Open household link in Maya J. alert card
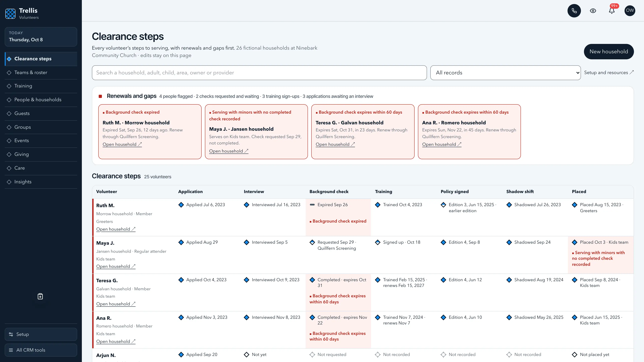This screenshot has width=644, height=362. [228, 151]
